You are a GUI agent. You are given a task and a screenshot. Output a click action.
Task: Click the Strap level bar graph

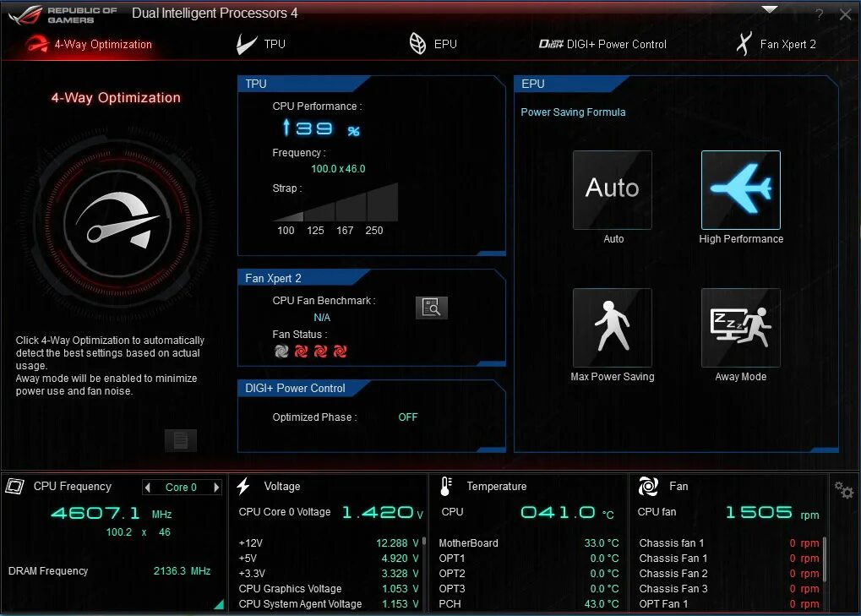(x=336, y=202)
